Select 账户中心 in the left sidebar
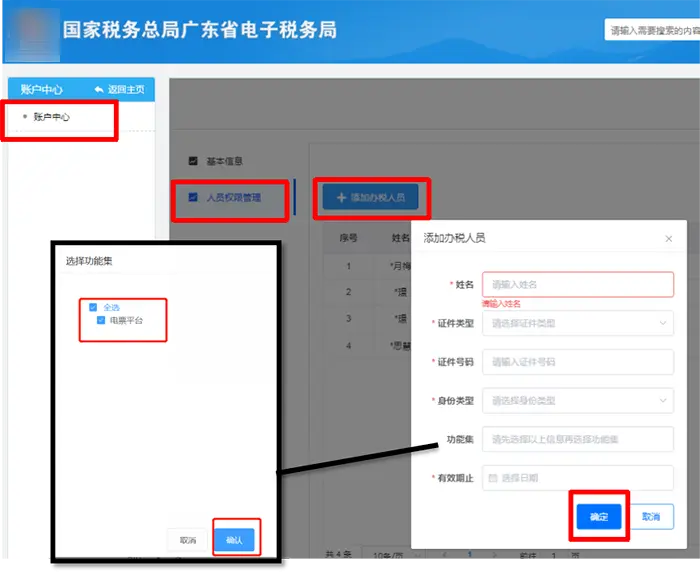Image resolution: width=700 pixels, height=573 pixels. pos(51,117)
